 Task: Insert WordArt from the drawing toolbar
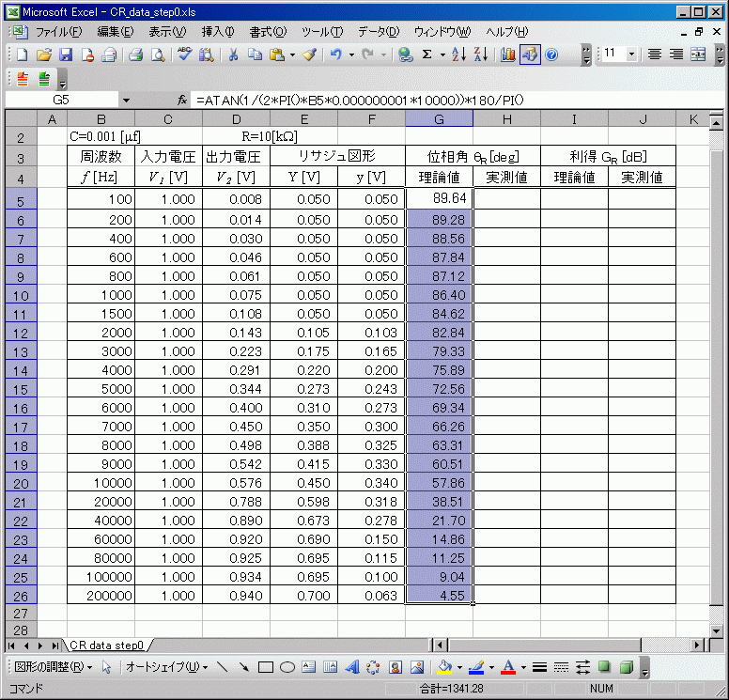click(x=352, y=667)
